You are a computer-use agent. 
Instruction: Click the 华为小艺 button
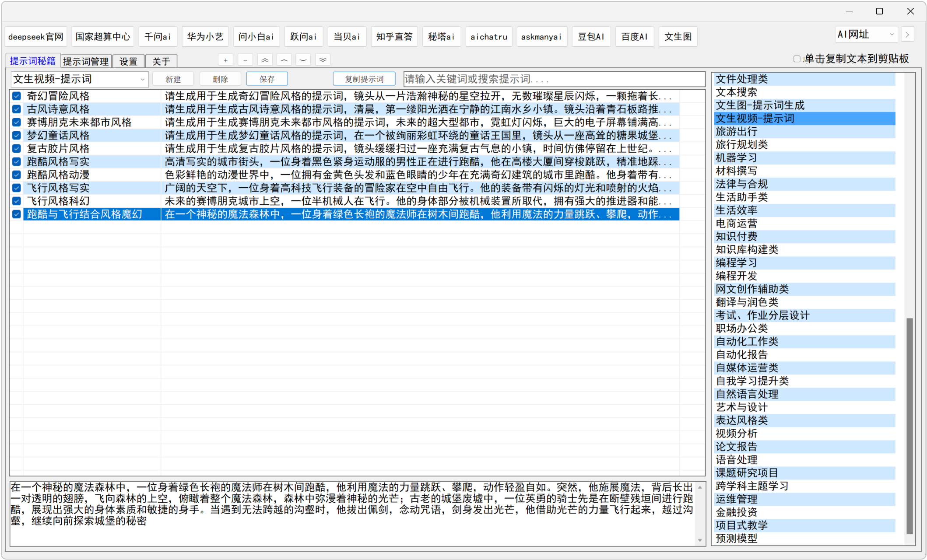tap(205, 37)
